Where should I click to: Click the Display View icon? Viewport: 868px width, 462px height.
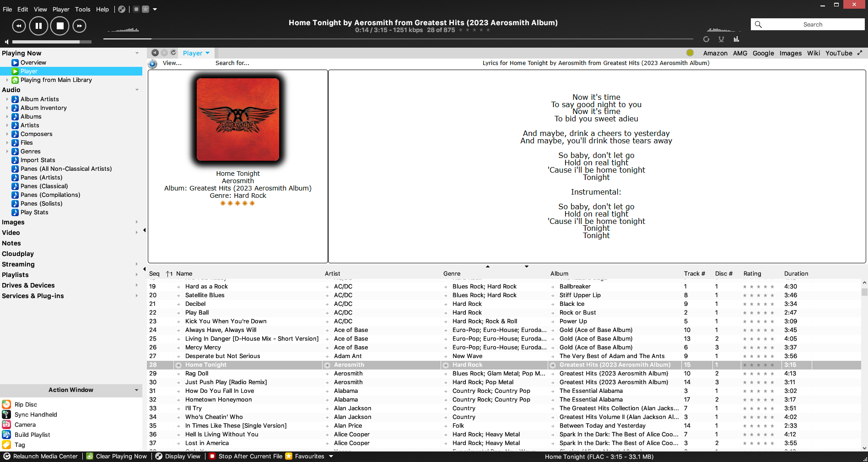159,457
